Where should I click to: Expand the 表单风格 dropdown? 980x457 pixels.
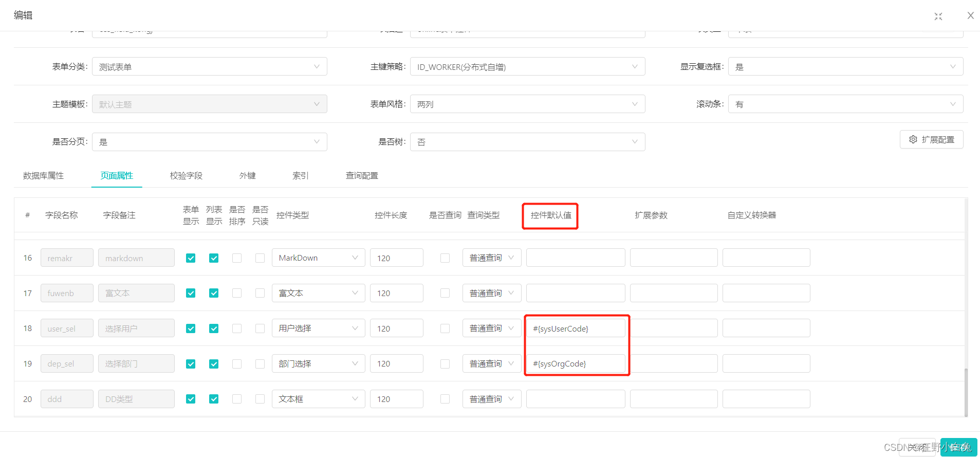(x=527, y=104)
